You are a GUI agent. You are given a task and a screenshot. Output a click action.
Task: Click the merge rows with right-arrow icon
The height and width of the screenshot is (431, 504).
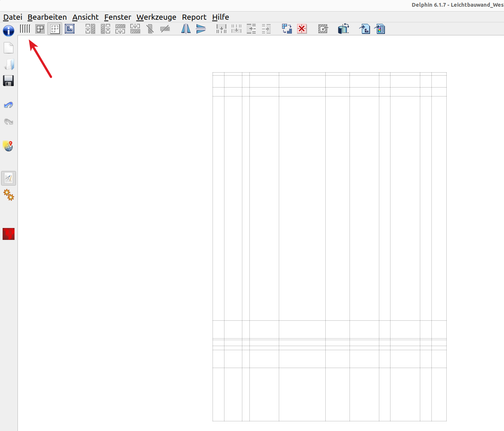pos(266,29)
